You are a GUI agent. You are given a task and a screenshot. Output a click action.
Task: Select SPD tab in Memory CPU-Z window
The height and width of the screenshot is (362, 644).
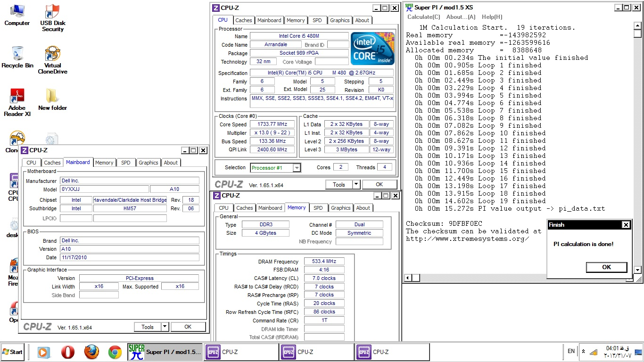(x=318, y=208)
